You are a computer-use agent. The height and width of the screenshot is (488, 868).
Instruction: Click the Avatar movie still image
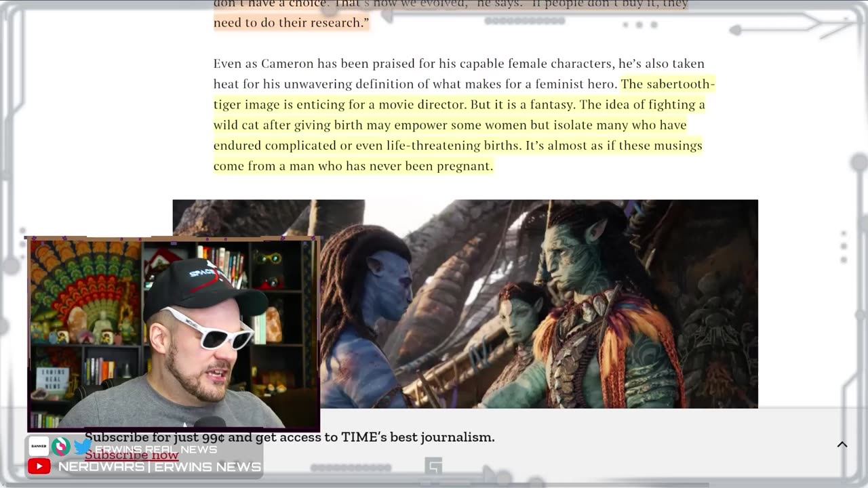pos(465,304)
